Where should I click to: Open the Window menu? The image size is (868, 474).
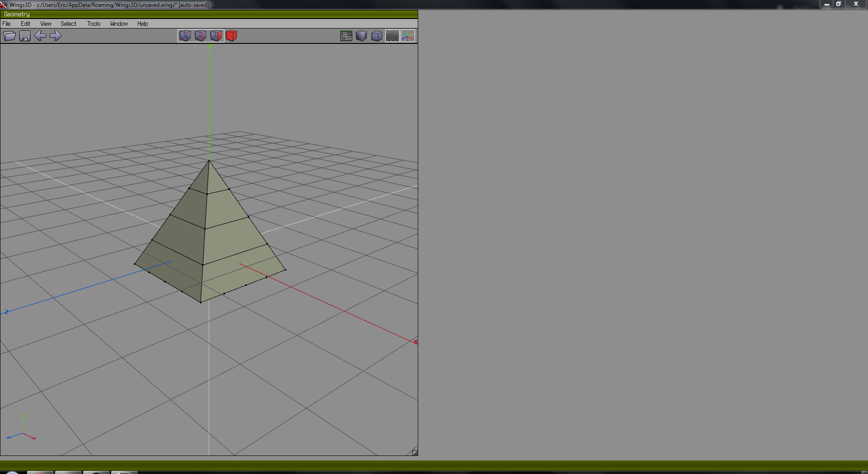pos(119,24)
